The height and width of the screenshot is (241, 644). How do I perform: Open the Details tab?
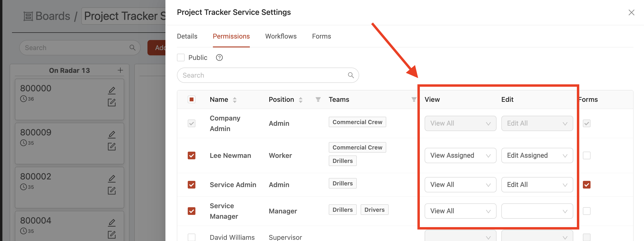pyautogui.click(x=187, y=36)
